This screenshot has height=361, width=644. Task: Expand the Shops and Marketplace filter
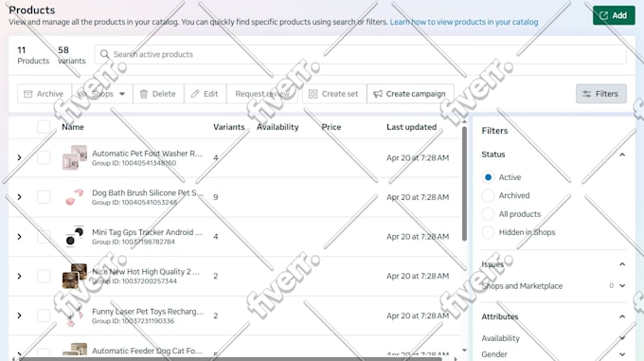[x=622, y=286]
